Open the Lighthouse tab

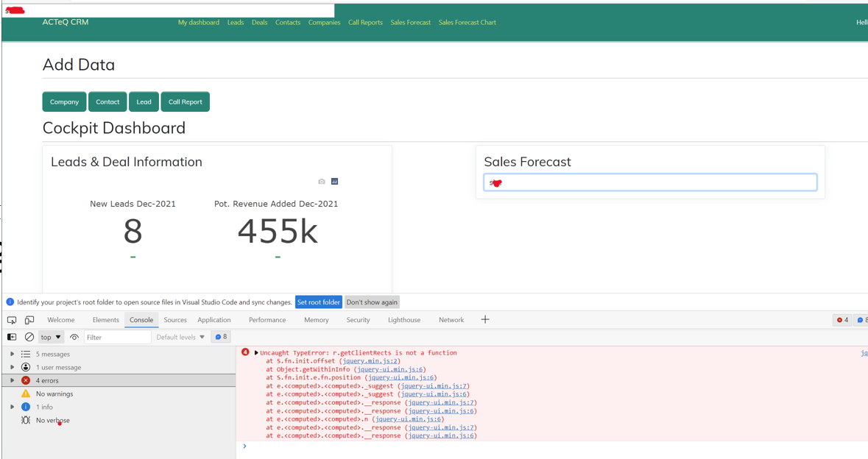pos(404,320)
